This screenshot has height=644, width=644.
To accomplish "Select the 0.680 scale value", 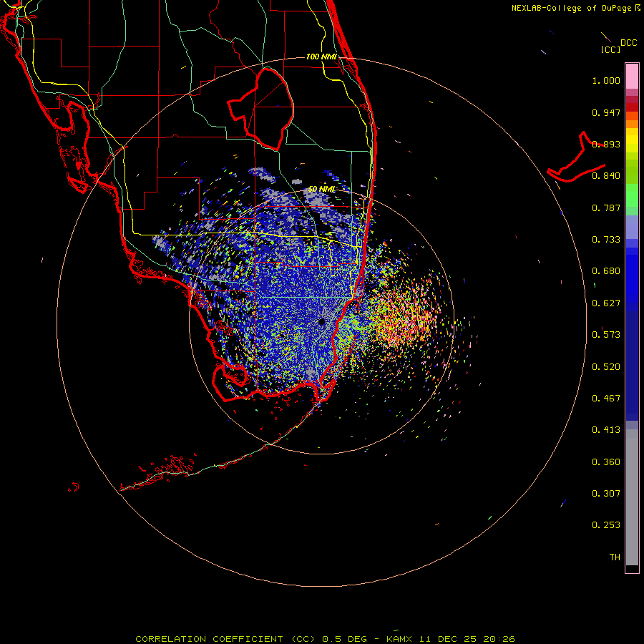I will click(x=606, y=271).
